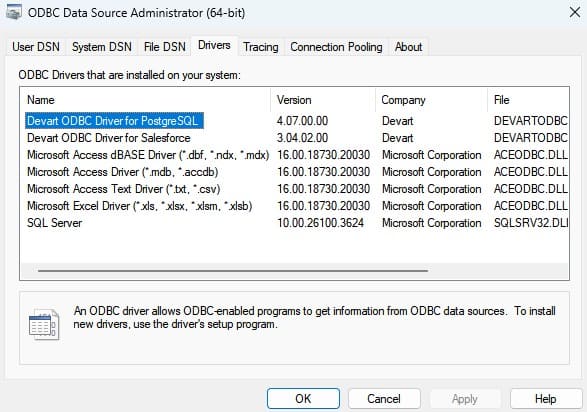Click Devart company in the PostgreSQL row
This screenshot has height=412, width=587.
(x=398, y=121)
